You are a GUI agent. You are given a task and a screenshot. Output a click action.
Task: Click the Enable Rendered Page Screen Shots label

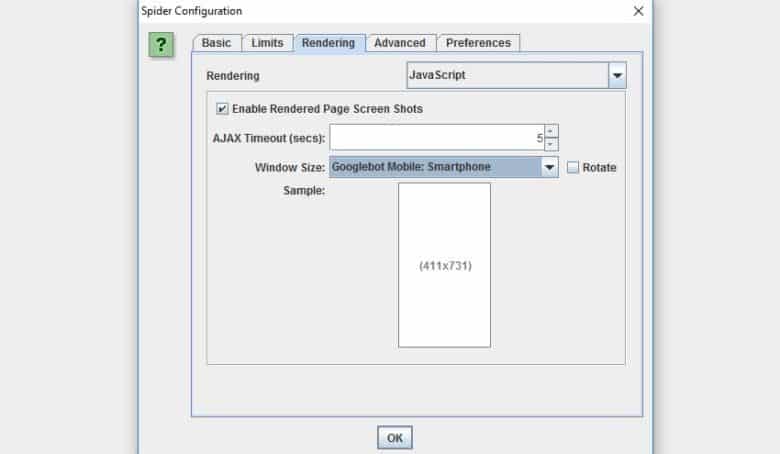(327, 109)
